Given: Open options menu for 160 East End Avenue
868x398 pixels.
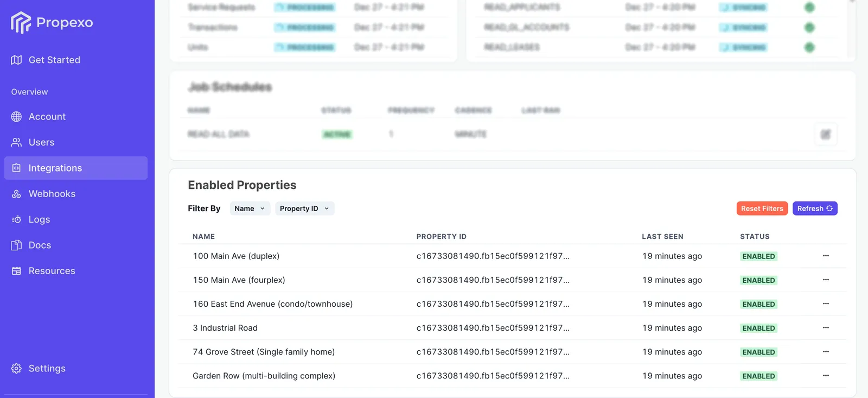Looking at the screenshot, I should click(826, 304).
